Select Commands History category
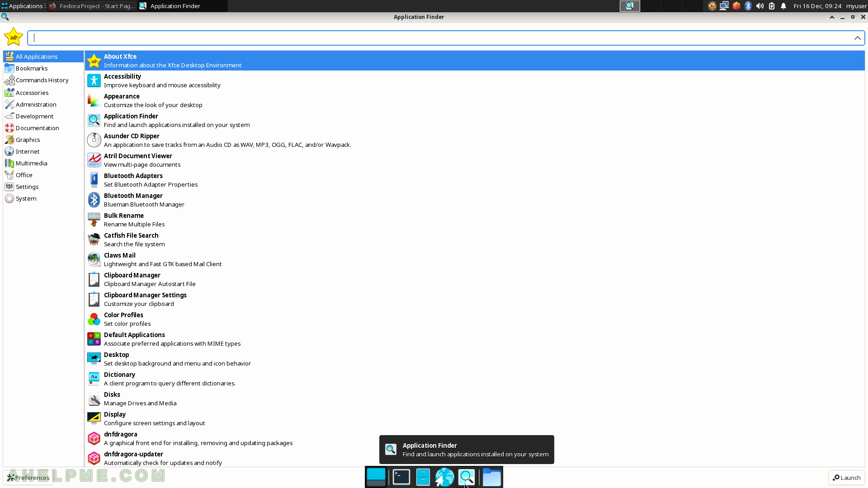The width and height of the screenshot is (868, 488). tap(43, 80)
